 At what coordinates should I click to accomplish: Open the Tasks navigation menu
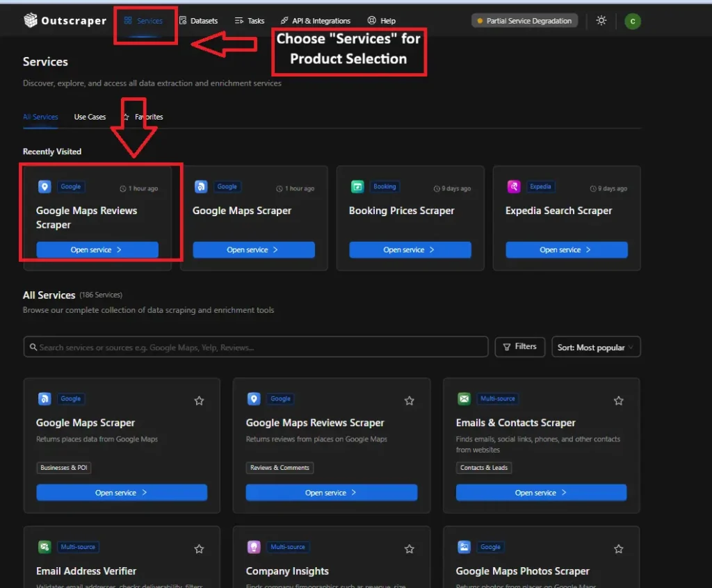(x=250, y=21)
